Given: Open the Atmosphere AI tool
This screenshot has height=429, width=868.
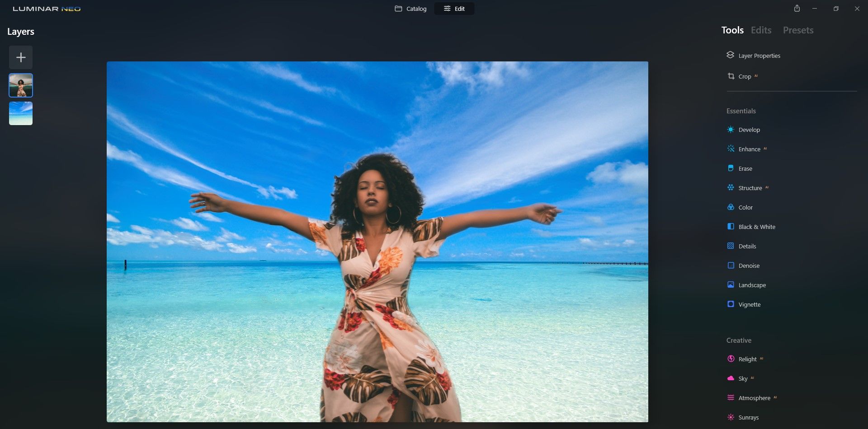Looking at the screenshot, I should 751,398.
